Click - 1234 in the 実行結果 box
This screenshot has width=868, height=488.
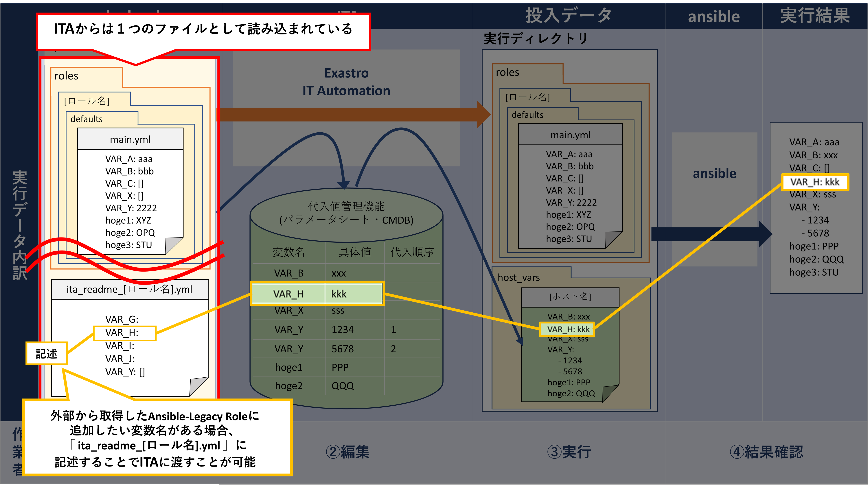coord(815,220)
